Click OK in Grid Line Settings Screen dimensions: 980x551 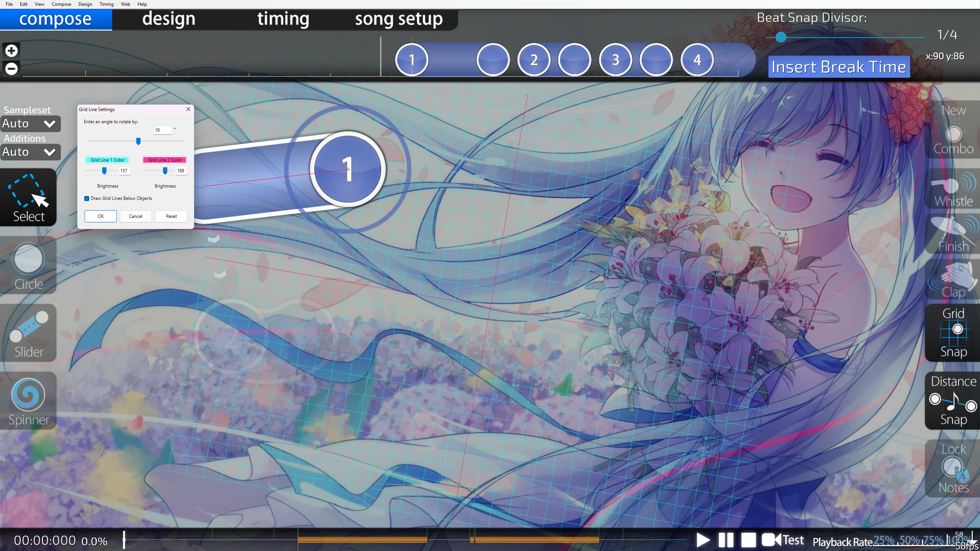pyautogui.click(x=101, y=216)
